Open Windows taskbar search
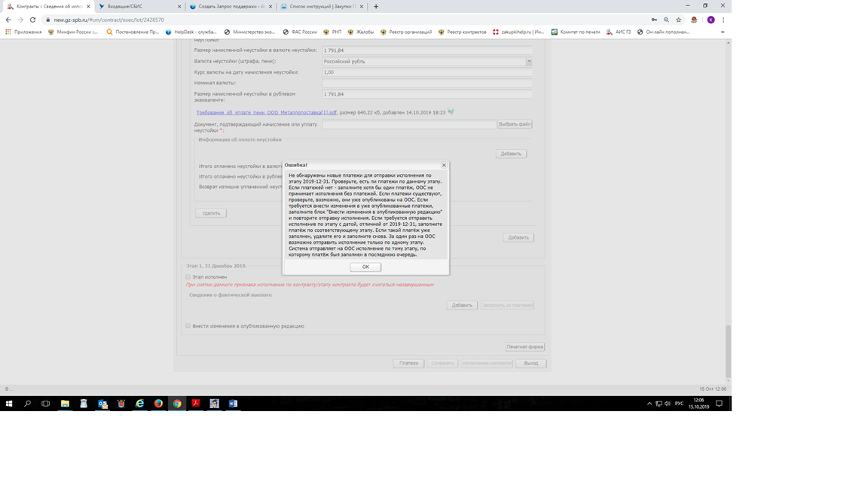This screenshot has height=488, width=868. click(27, 404)
